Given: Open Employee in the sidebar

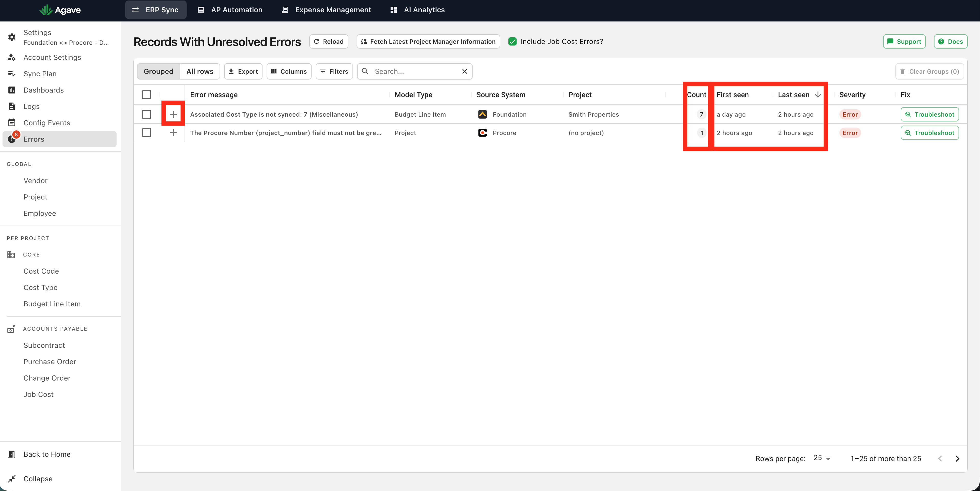Looking at the screenshot, I should coord(40,213).
